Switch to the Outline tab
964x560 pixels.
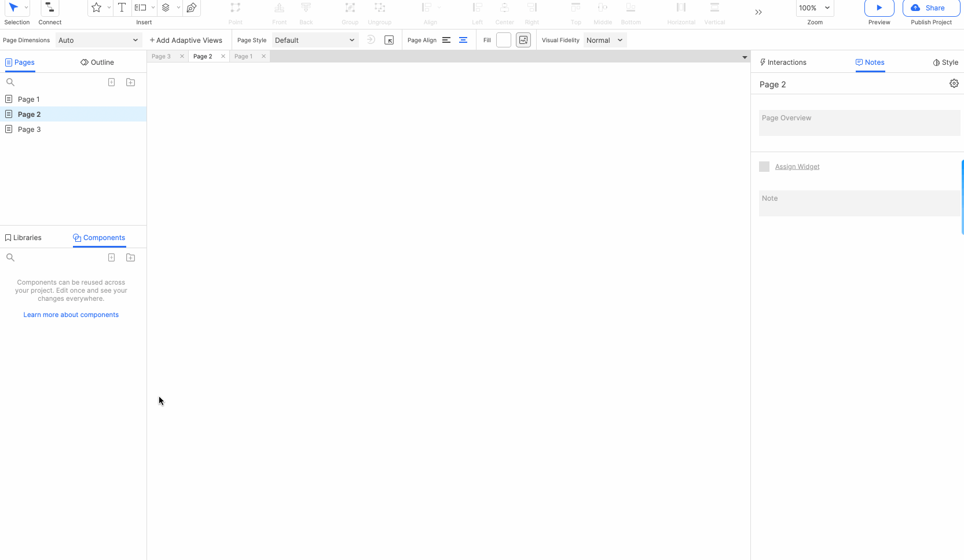pos(97,62)
